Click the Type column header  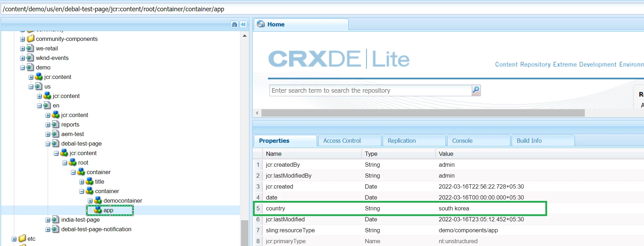398,154
